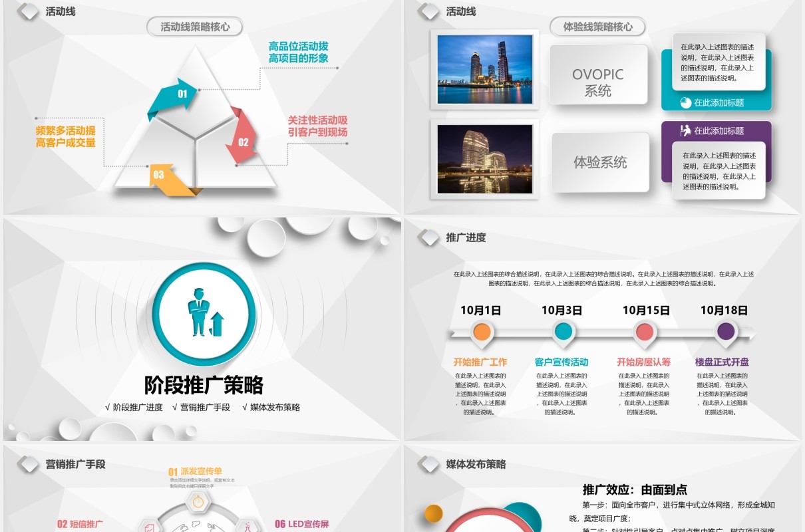Click the 06 LED宣传屏 heading
Screen dimensions: 805x532
[x=301, y=524]
